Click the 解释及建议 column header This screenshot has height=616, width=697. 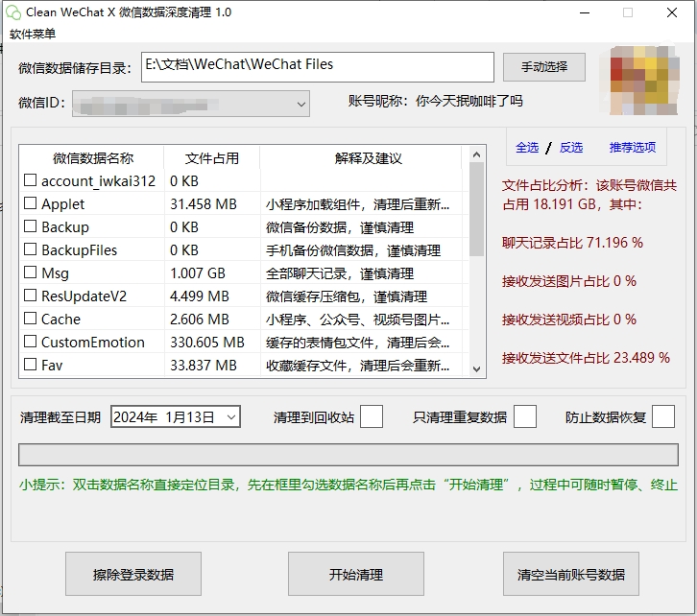coord(368,158)
